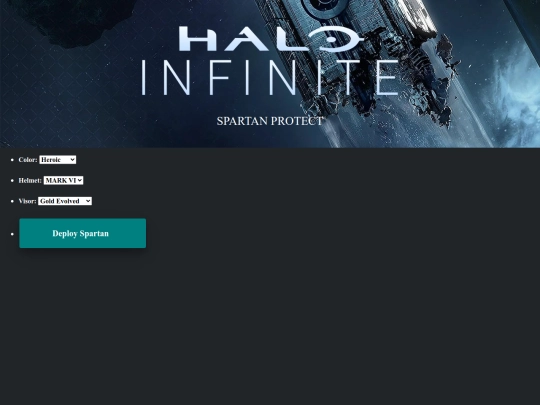Image resolution: width=540 pixels, height=405 pixels.
Task: Click the HALO logo wordmark
Action: [271, 39]
